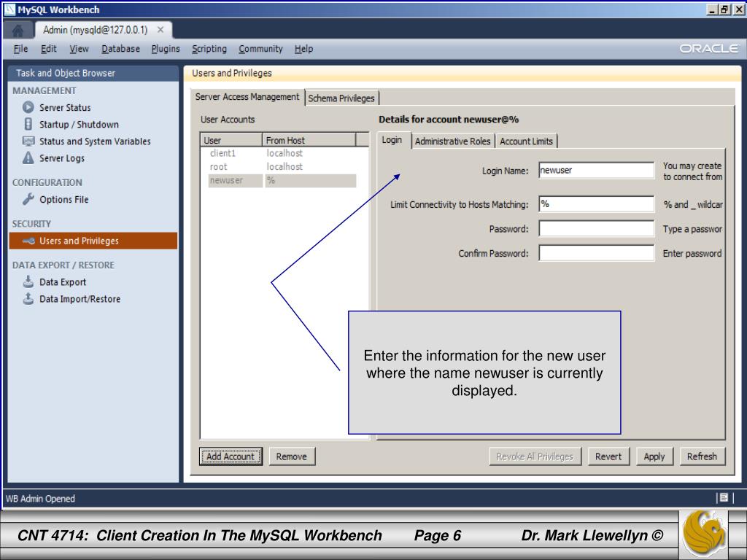Open the Edit menu
Image resolution: width=747 pixels, height=560 pixels.
pos(49,49)
